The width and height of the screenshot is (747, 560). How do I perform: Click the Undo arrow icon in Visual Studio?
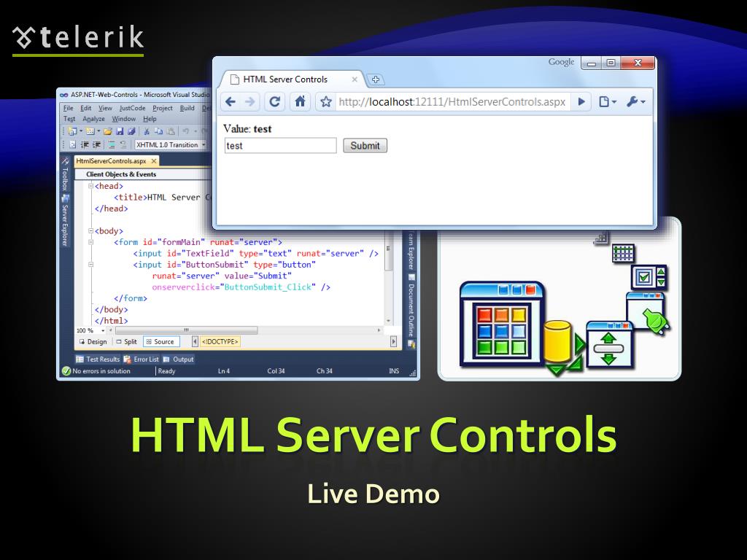click(x=186, y=131)
